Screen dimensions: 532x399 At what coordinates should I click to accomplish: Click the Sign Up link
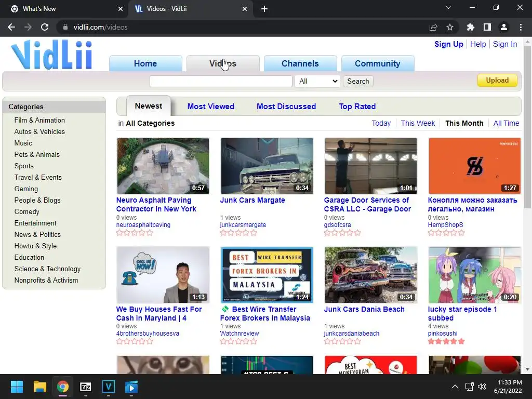pos(449,44)
